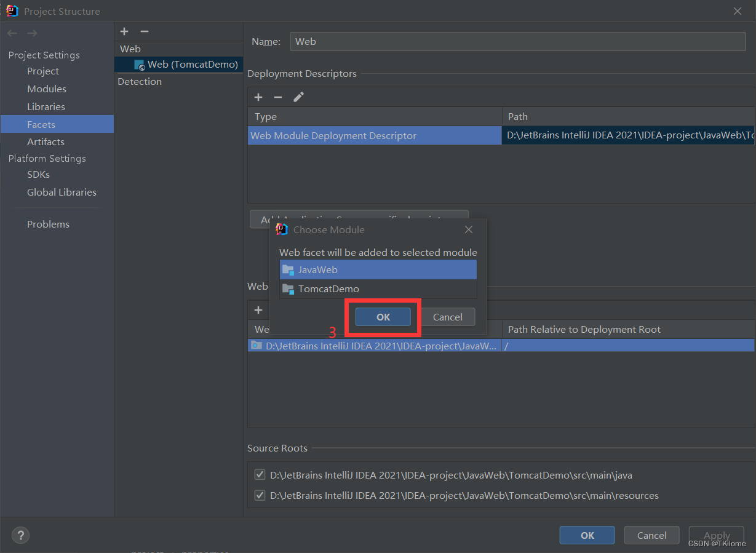Select the Web facet type node
The height and width of the screenshot is (553, 756).
click(130, 49)
